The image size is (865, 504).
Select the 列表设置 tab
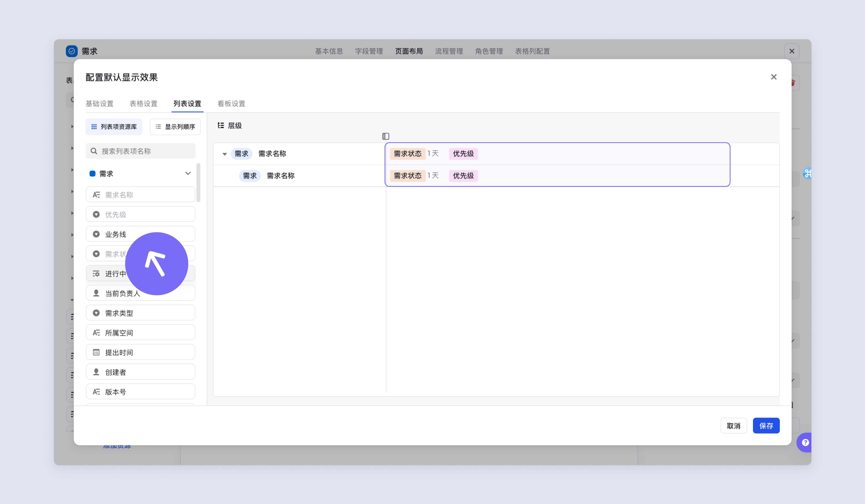pyautogui.click(x=187, y=104)
